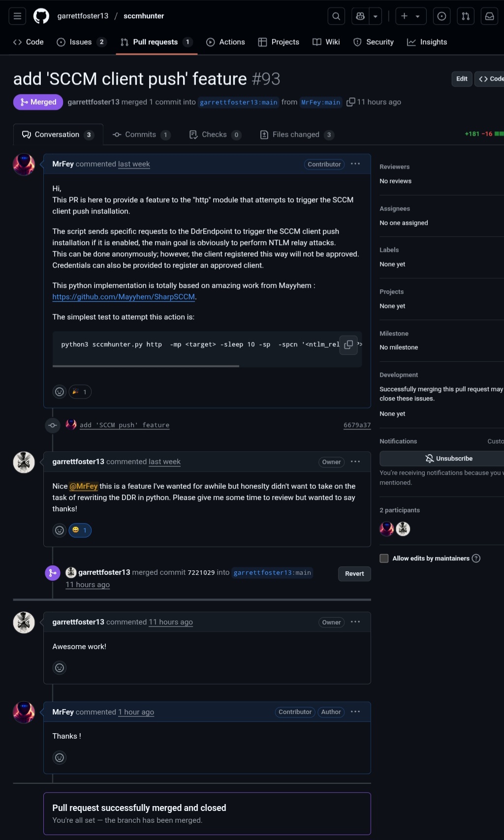
Task: Add reaction to 'Awesome work!' comment
Action: tap(60, 668)
